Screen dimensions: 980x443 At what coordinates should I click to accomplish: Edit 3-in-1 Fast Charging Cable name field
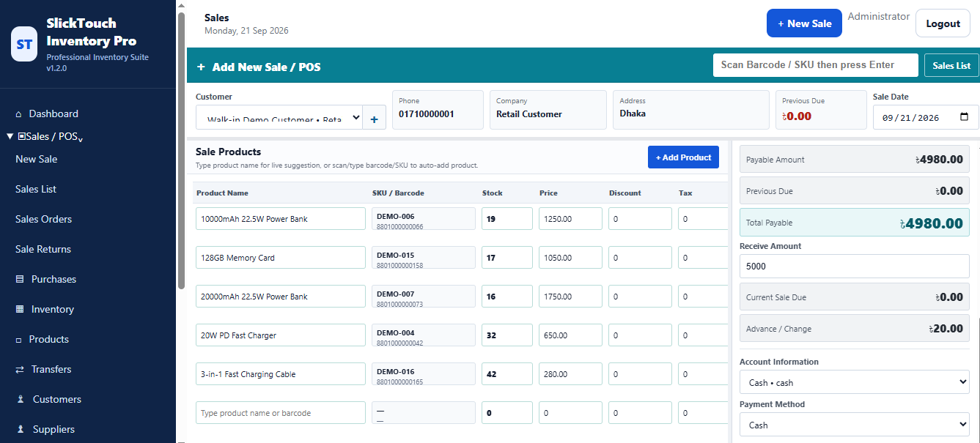coord(281,374)
